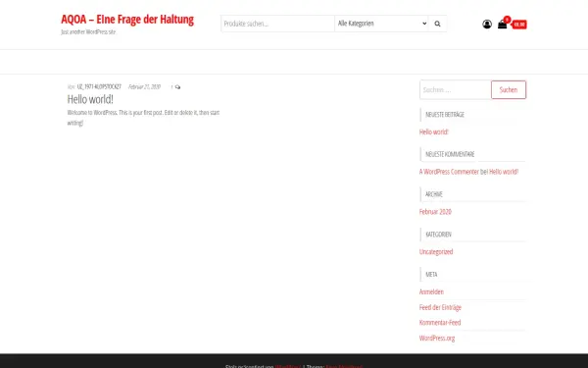588x368 pixels.
Task: Visit the WordPress.org link
Action: [x=437, y=338]
